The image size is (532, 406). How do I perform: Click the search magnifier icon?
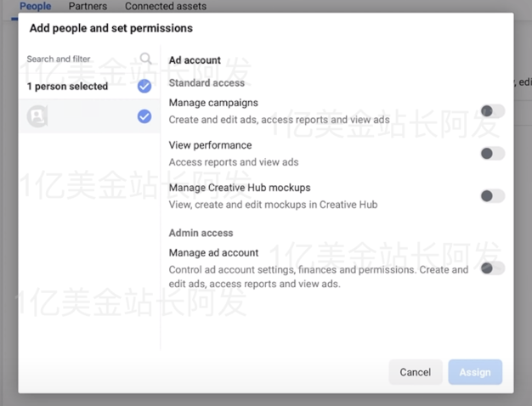[x=146, y=59]
